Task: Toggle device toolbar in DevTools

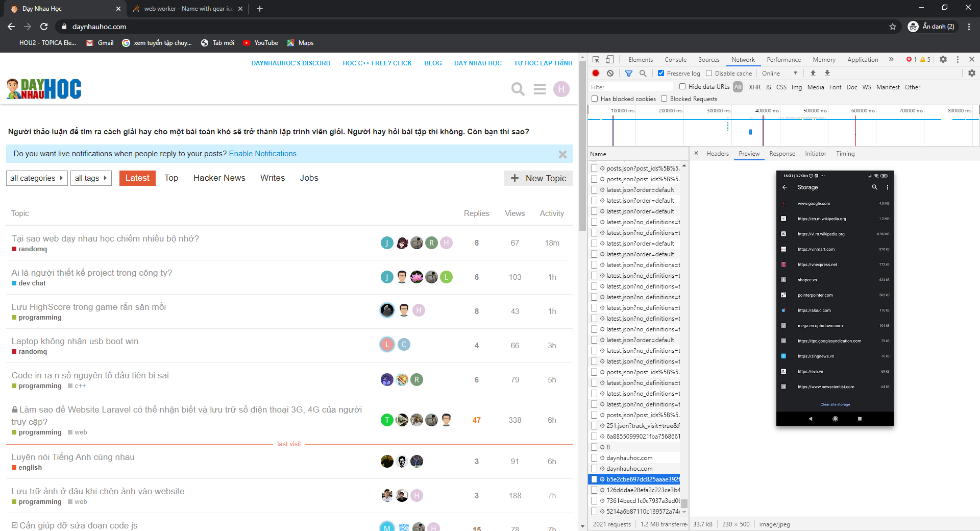Action: [609, 60]
